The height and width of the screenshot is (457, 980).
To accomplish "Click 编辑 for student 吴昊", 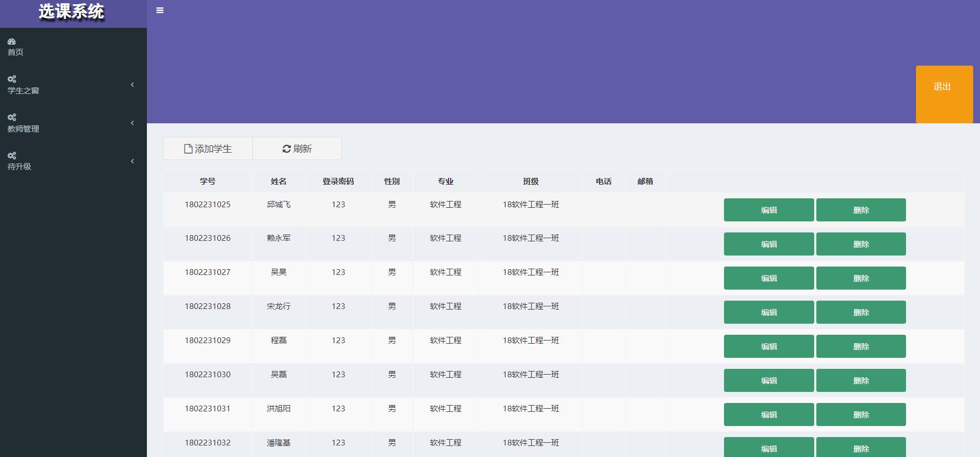I will [x=769, y=278].
